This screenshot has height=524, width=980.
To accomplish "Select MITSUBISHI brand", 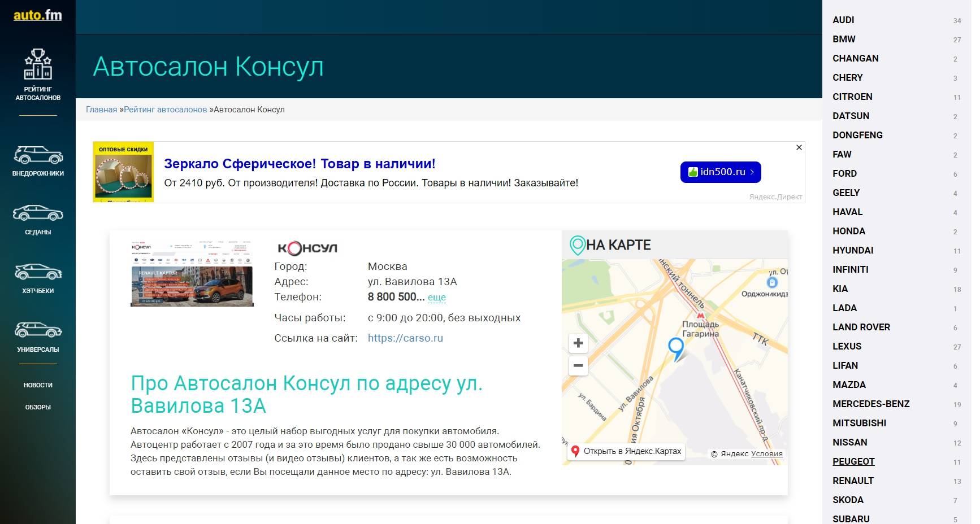I will pyautogui.click(x=859, y=423).
